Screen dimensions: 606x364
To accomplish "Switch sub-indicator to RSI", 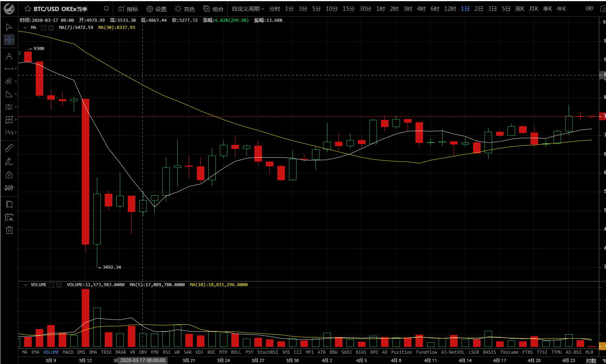I will coord(167,352).
